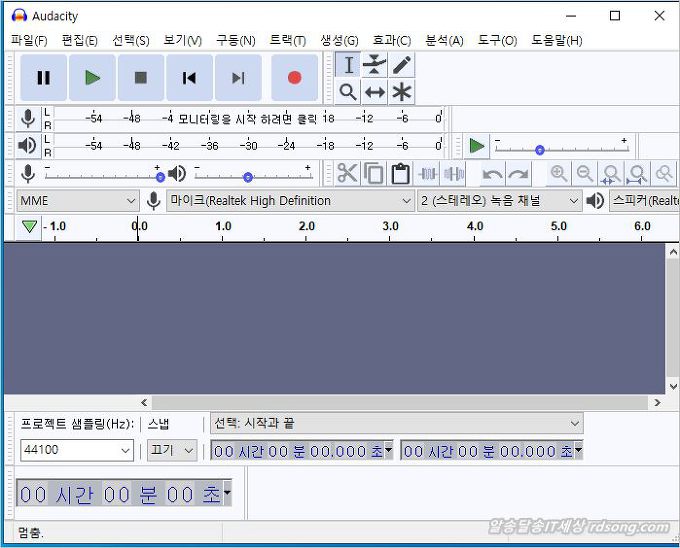
Task: Click the Pause transport button
Action: tap(43, 78)
